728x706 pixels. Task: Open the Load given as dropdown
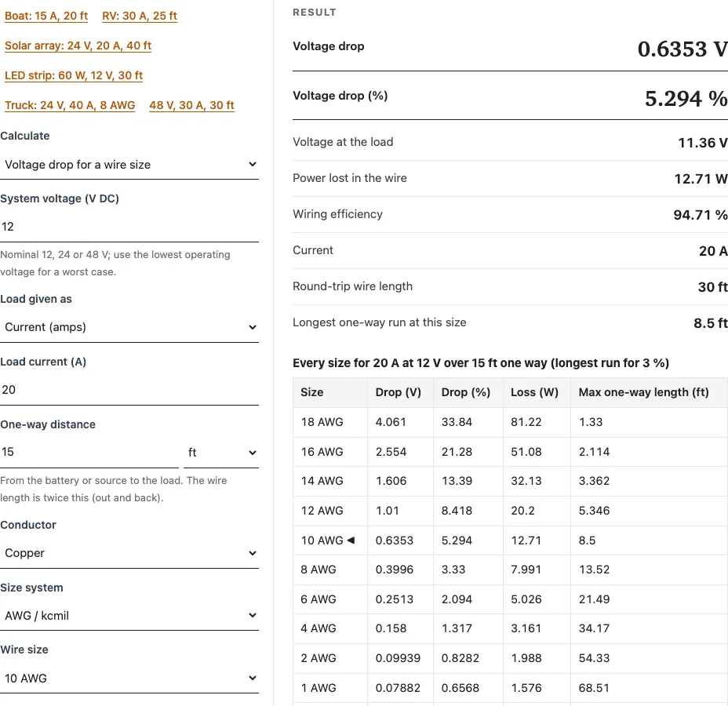click(x=129, y=327)
